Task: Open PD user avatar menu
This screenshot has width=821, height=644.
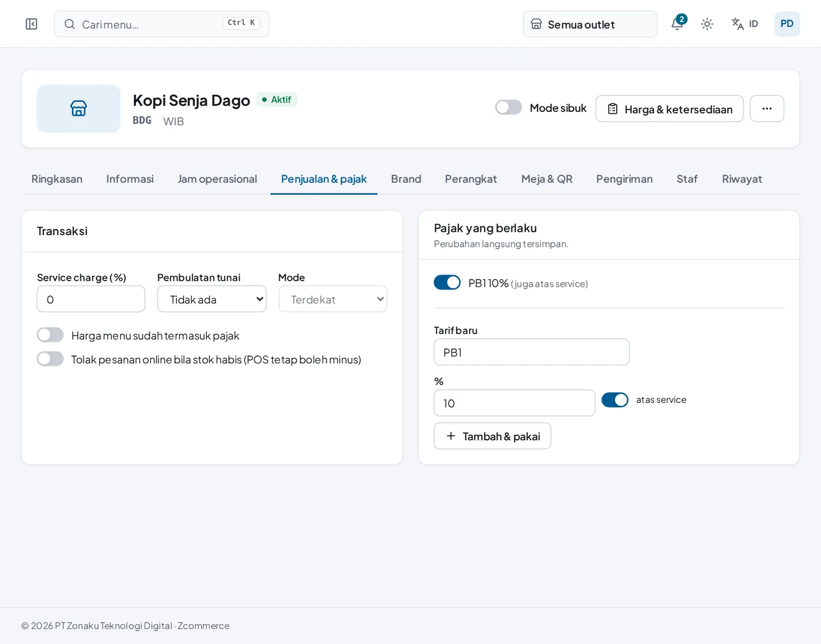Action: (x=787, y=24)
